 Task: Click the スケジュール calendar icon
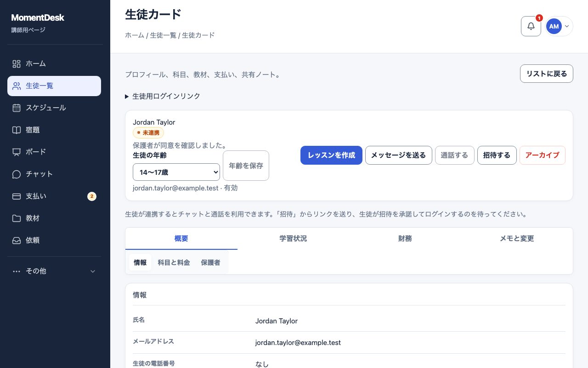click(17, 108)
